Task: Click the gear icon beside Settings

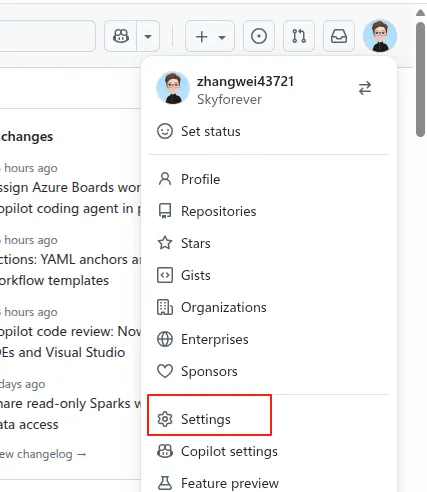Action: [165, 419]
